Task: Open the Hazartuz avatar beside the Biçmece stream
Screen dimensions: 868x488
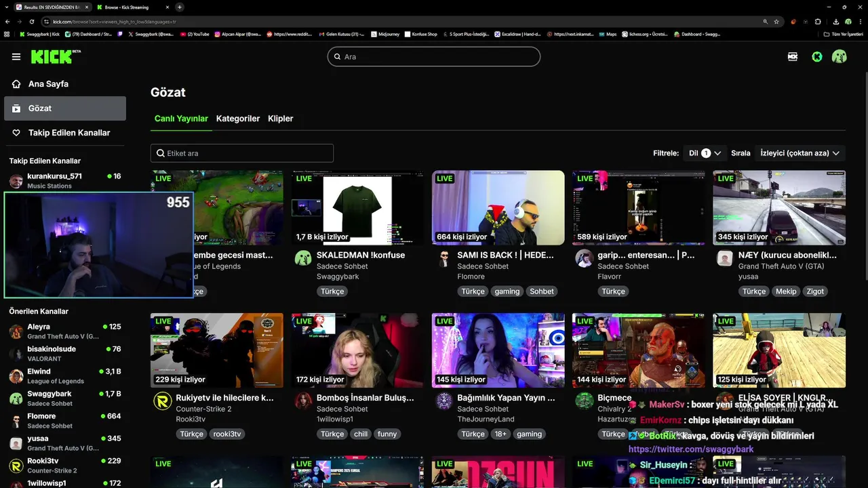Action: click(584, 401)
